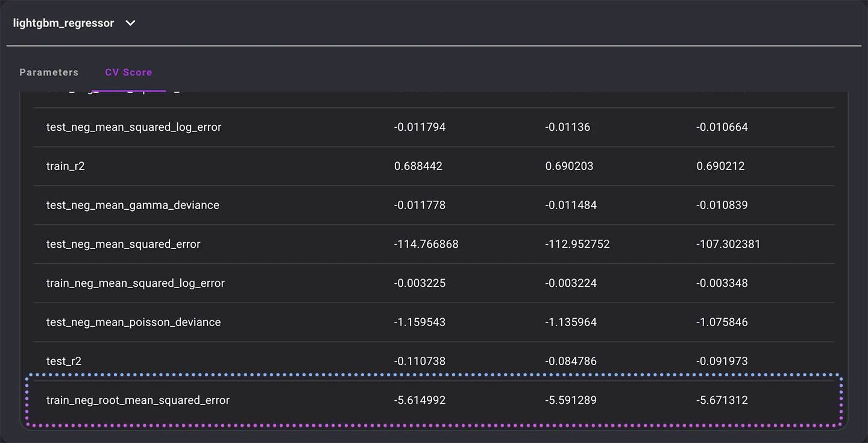Select the -0.003225 value
The width and height of the screenshot is (868, 443).
pos(420,283)
